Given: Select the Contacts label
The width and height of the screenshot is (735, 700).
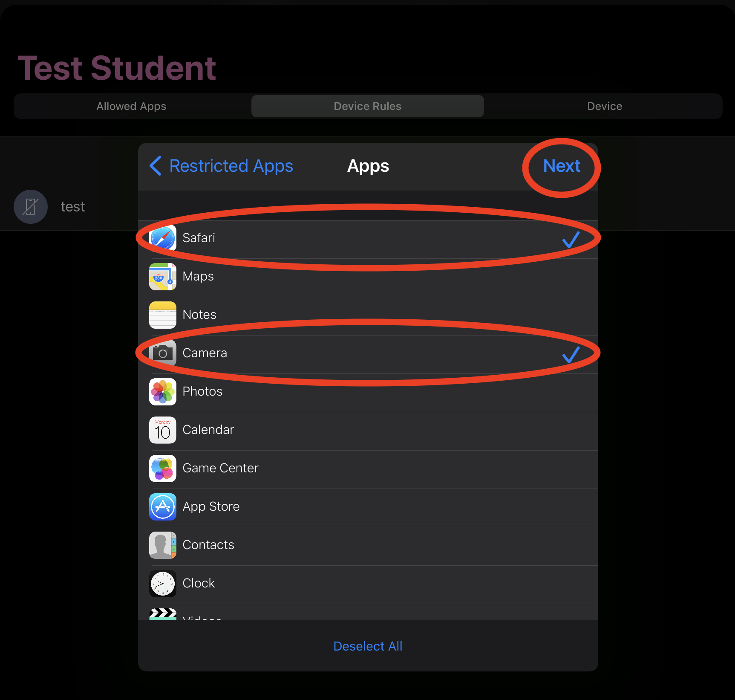Looking at the screenshot, I should pyautogui.click(x=208, y=545).
